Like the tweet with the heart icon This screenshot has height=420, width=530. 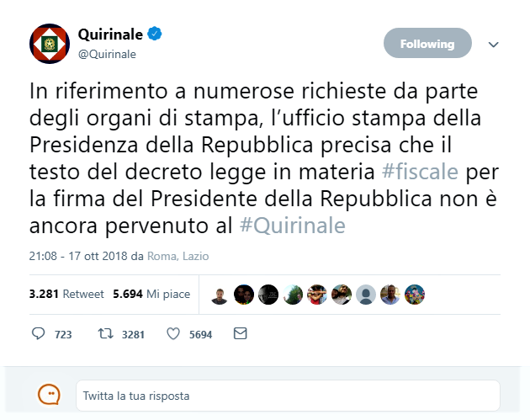(x=173, y=334)
